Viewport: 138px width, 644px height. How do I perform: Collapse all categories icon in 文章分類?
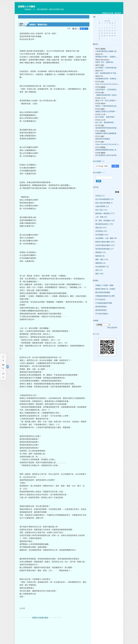[x=118, y=192]
